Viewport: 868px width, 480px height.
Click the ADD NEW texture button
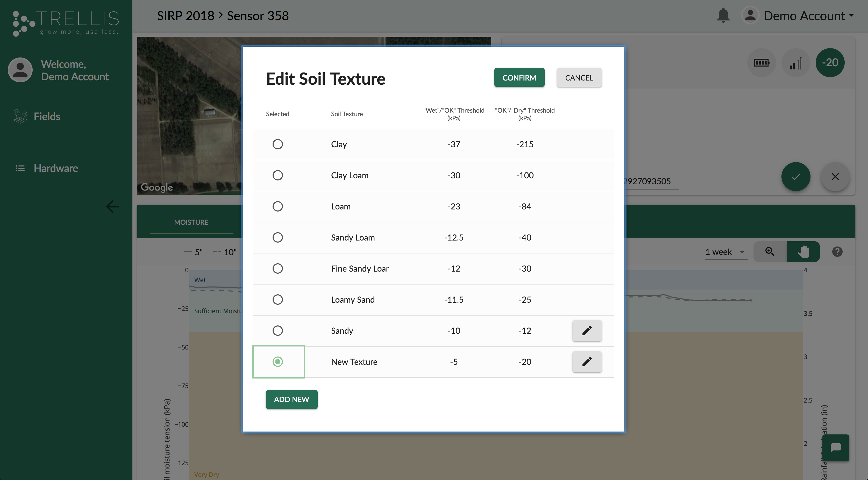(291, 399)
